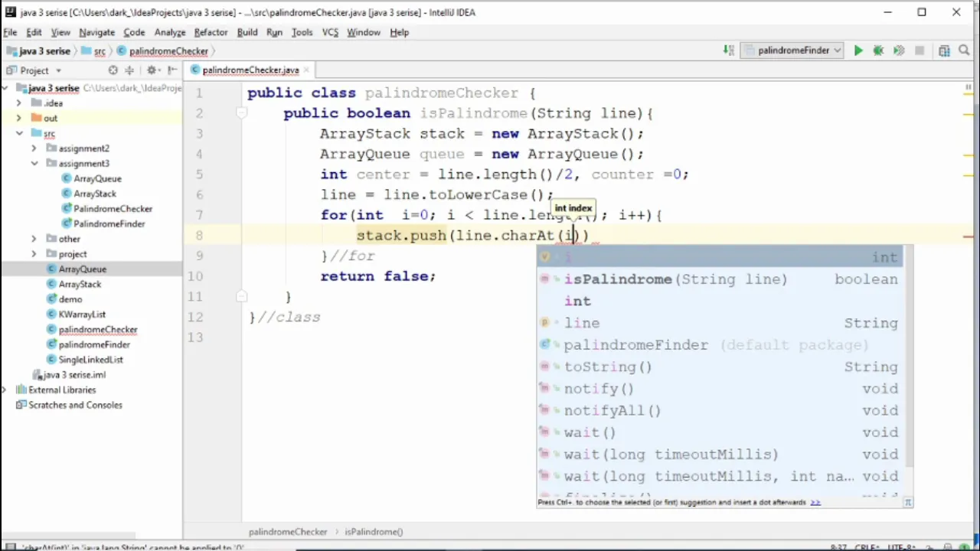Expand the project package
The width and height of the screenshot is (980, 551).
tap(34, 254)
